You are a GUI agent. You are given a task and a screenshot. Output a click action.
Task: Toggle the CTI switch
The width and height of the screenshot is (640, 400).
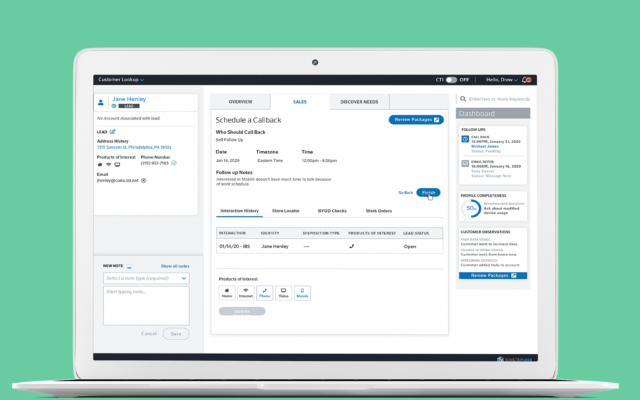click(x=452, y=79)
